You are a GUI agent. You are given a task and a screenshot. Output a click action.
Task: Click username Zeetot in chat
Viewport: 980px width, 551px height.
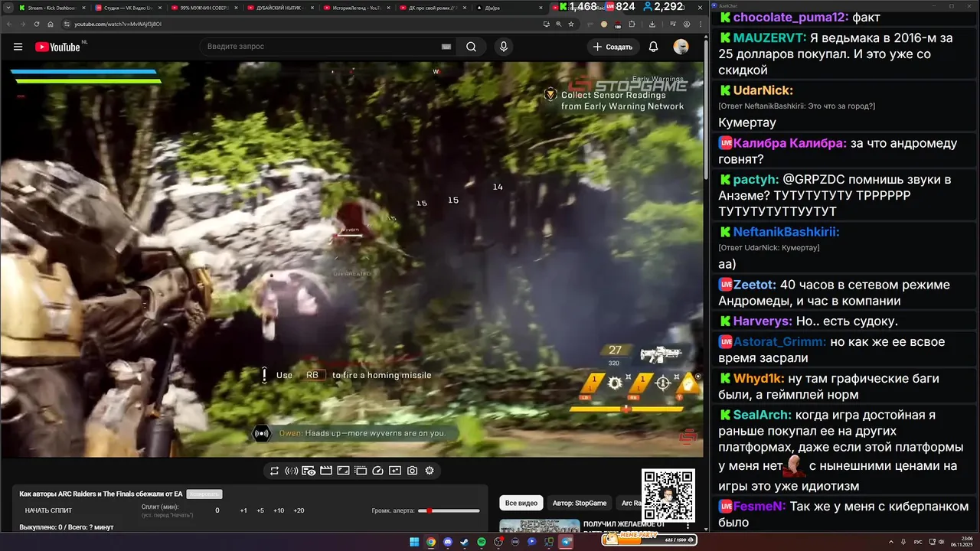click(754, 285)
